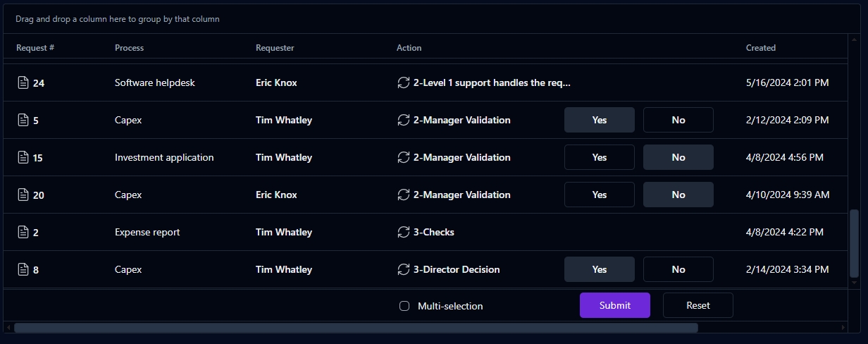Sort by the Process column header

[129, 48]
